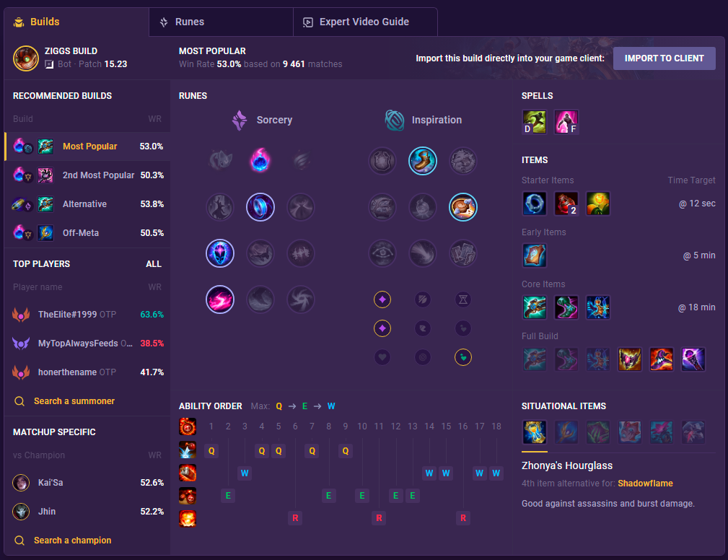Open the Expert Video Guide tab

365,22
